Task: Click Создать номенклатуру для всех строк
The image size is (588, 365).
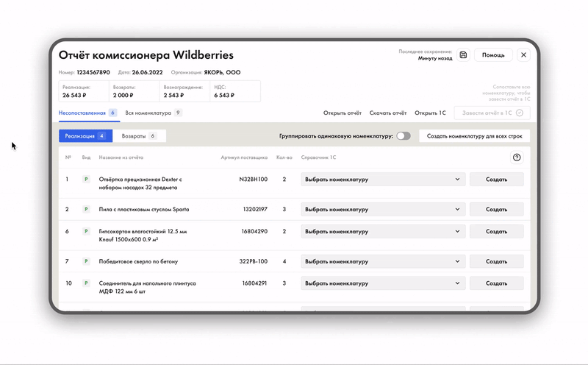Action: [474, 136]
